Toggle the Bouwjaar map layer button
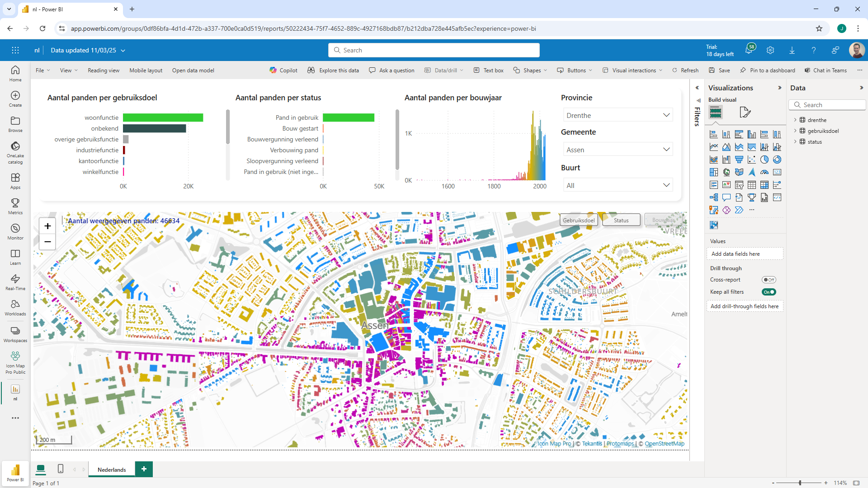The width and height of the screenshot is (868, 488). pyautogui.click(x=663, y=220)
